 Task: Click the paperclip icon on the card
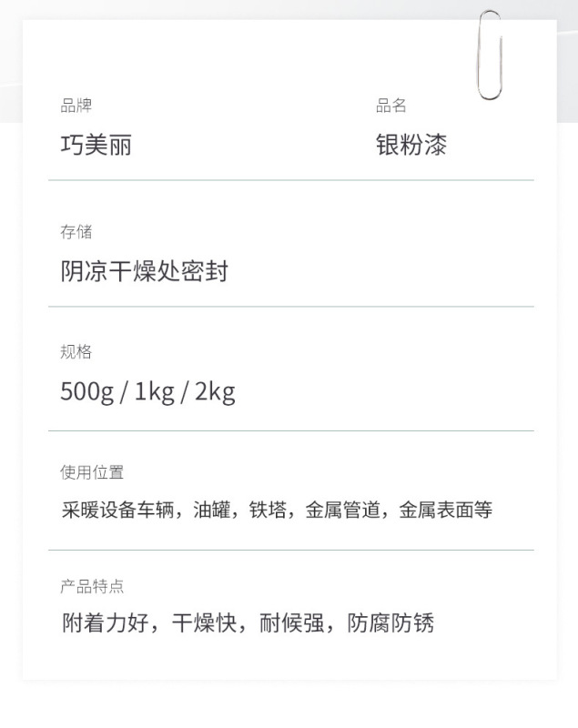pos(490,56)
